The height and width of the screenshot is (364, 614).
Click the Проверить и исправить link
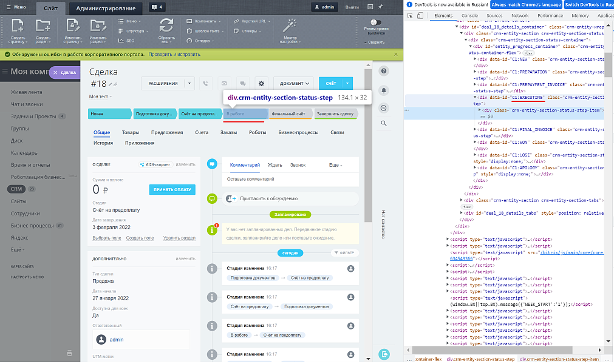pos(173,54)
